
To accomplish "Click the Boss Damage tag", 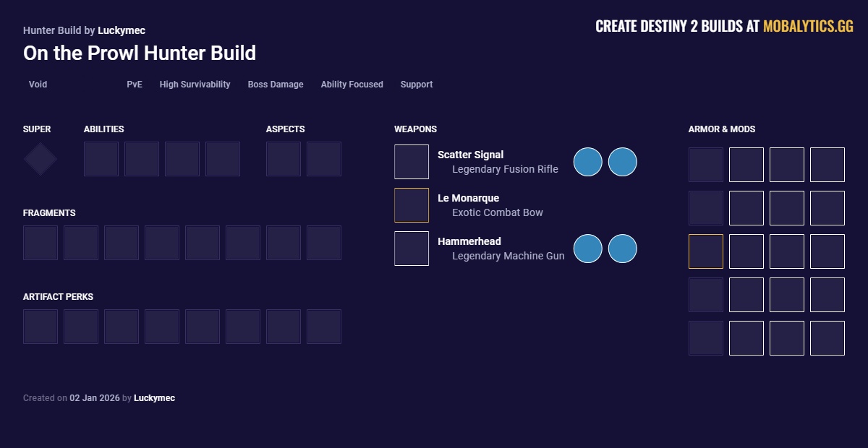I will click(276, 85).
